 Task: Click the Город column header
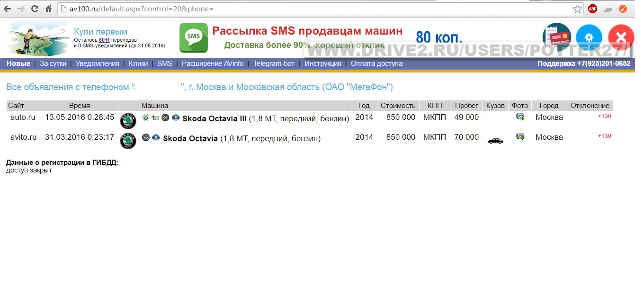549,106
